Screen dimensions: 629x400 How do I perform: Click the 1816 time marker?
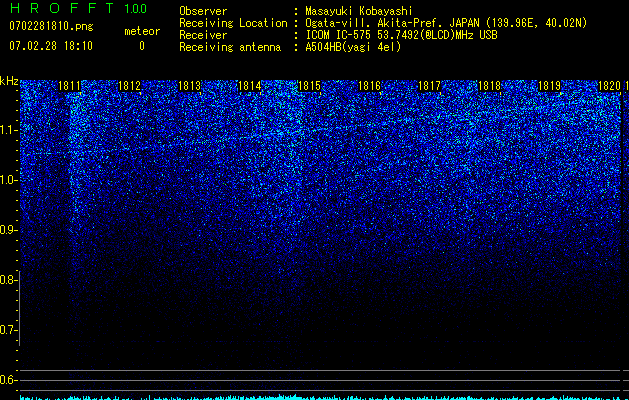tap(369, 86)
